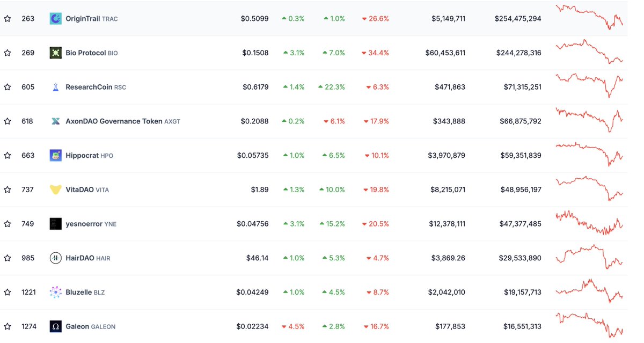Viewport: 644px width, 343px height.
Task: Select the $46.14 HairDAO price
Action: click(257, 258)
